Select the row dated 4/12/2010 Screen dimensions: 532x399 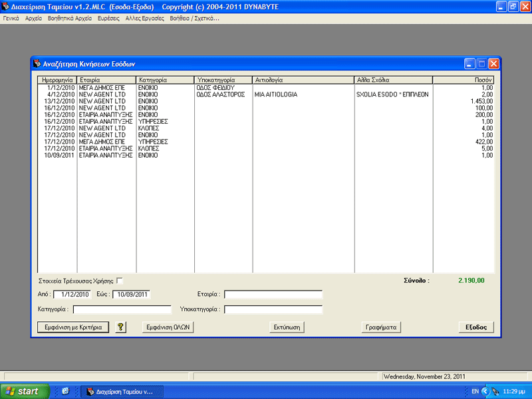265,94
